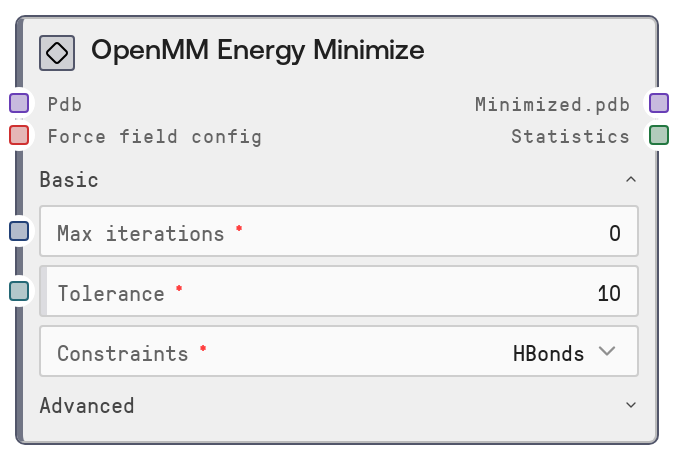Expand the Advanced section using its chevron
Image resolution: width=674 pixels, height=460 pixels.
click(x=630, y=405)
